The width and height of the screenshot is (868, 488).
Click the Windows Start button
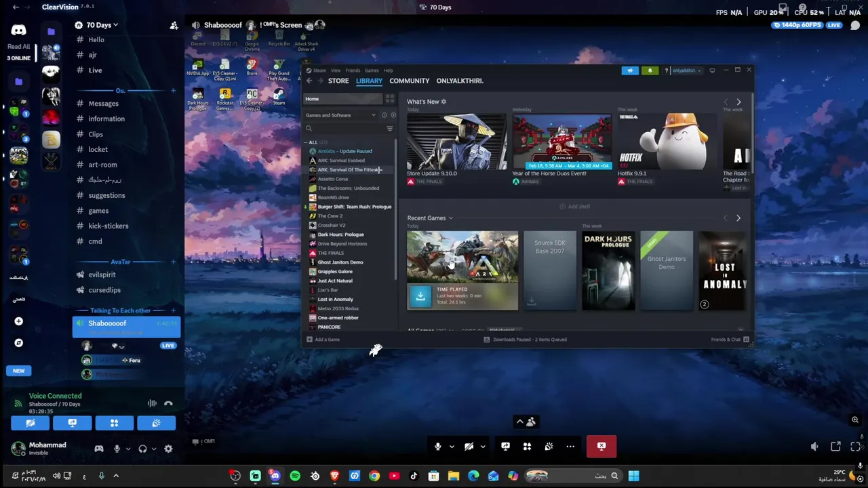point(633,476)
